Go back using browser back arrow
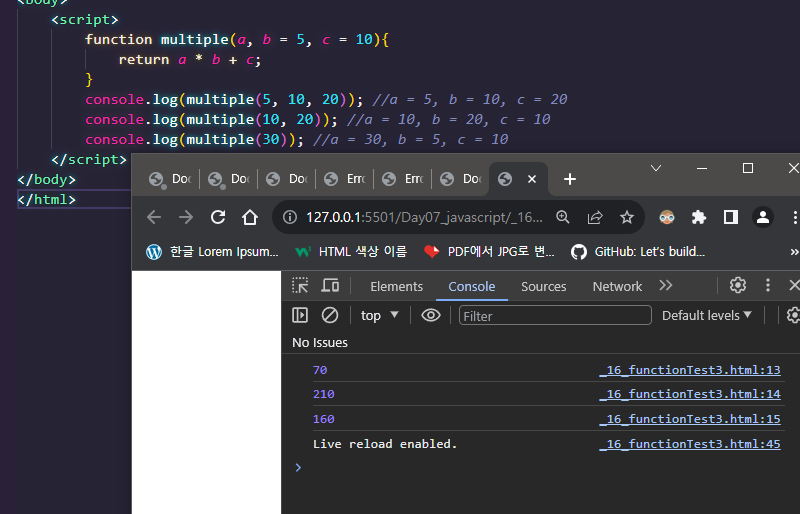Screen dimensions: 800x514 154,217
